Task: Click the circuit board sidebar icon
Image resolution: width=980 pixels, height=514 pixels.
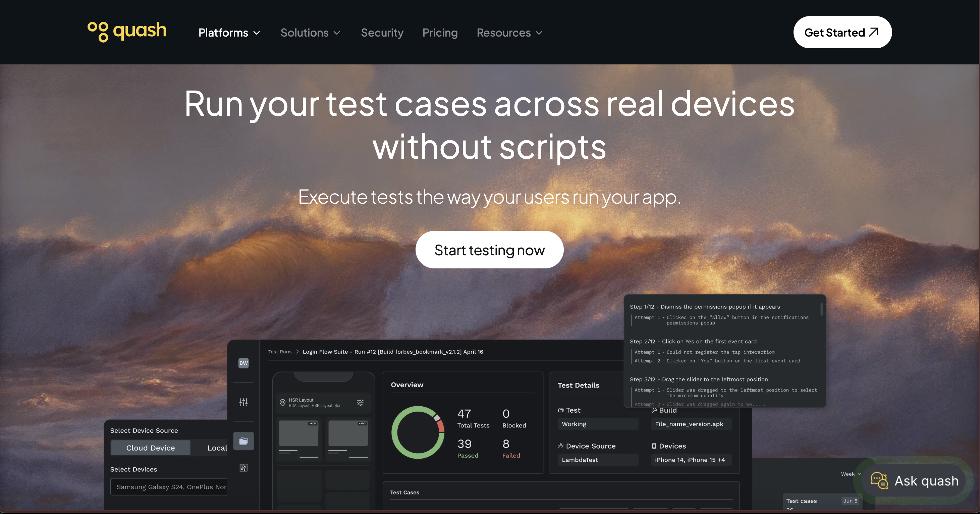Action: tap(243, 468)
